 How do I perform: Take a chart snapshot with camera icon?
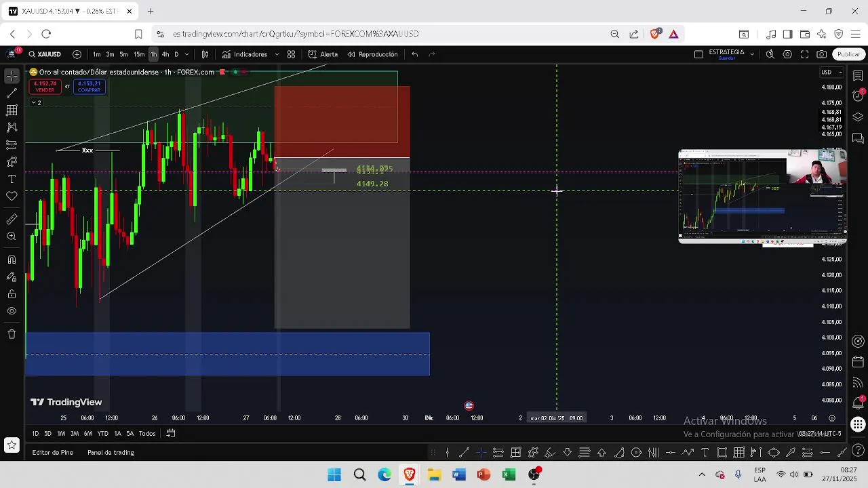[x=822, y=54]
